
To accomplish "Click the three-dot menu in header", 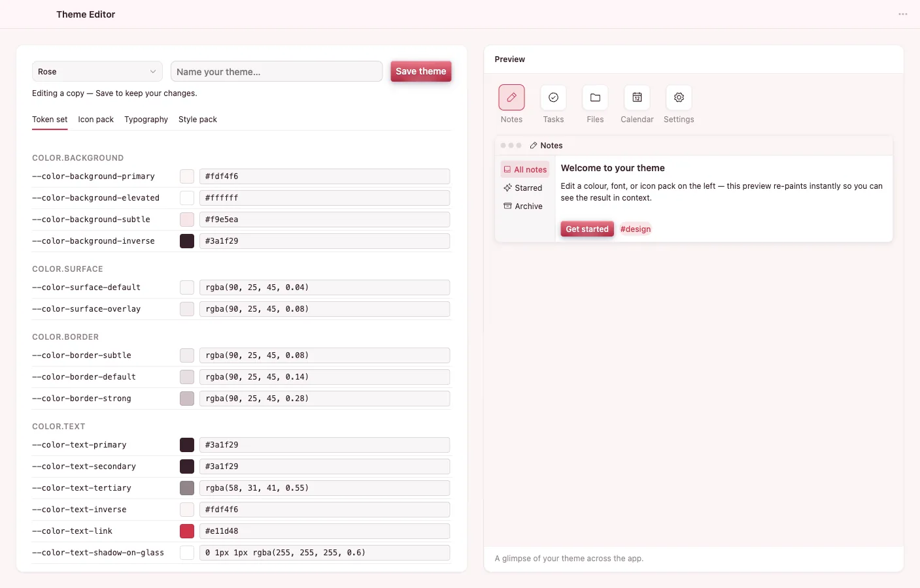I will pos(902,14).
